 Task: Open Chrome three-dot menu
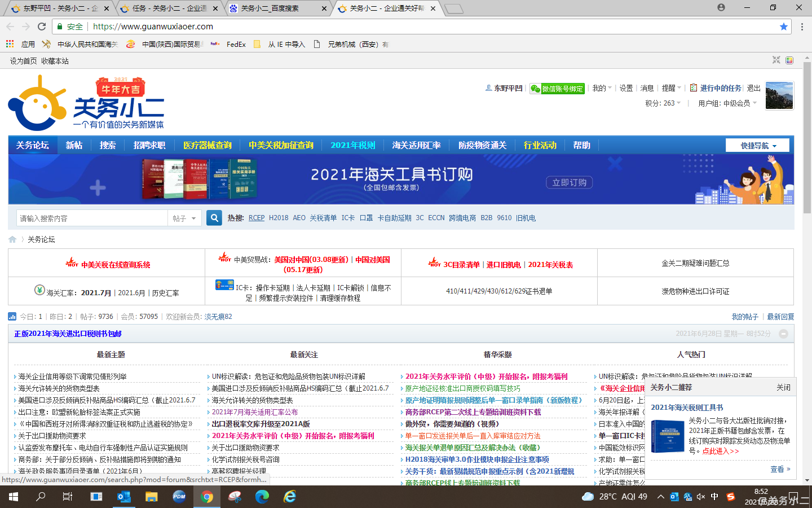(x=802, y=27)
